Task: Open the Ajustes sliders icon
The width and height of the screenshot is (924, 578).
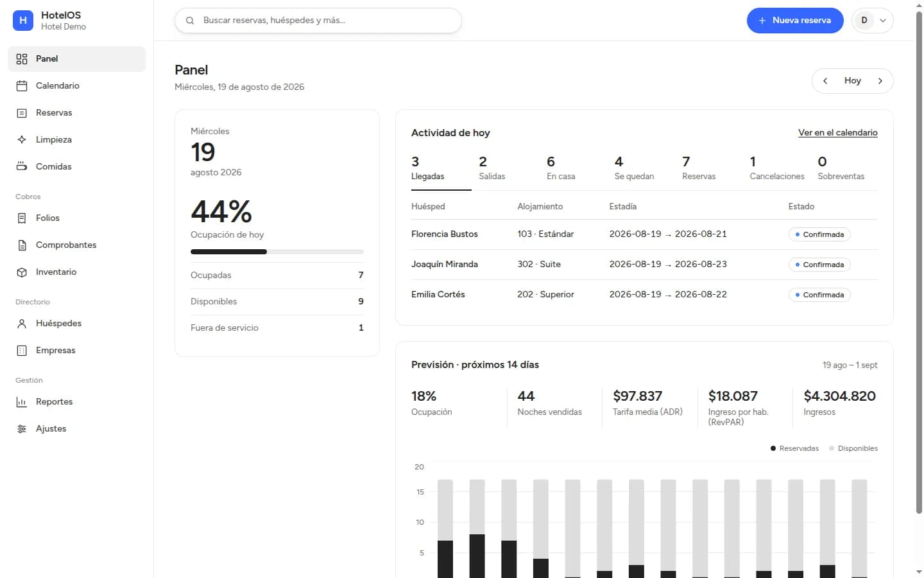Action: [22, 429]
